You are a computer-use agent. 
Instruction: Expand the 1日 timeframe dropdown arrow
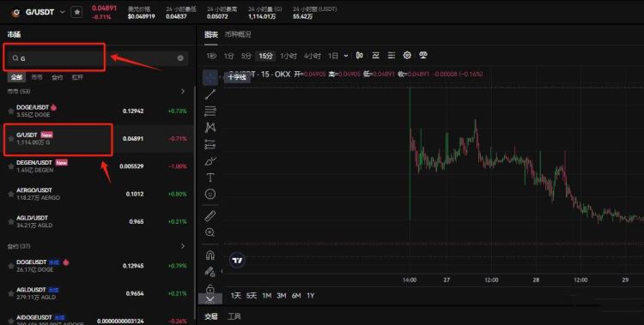(346, 56)
